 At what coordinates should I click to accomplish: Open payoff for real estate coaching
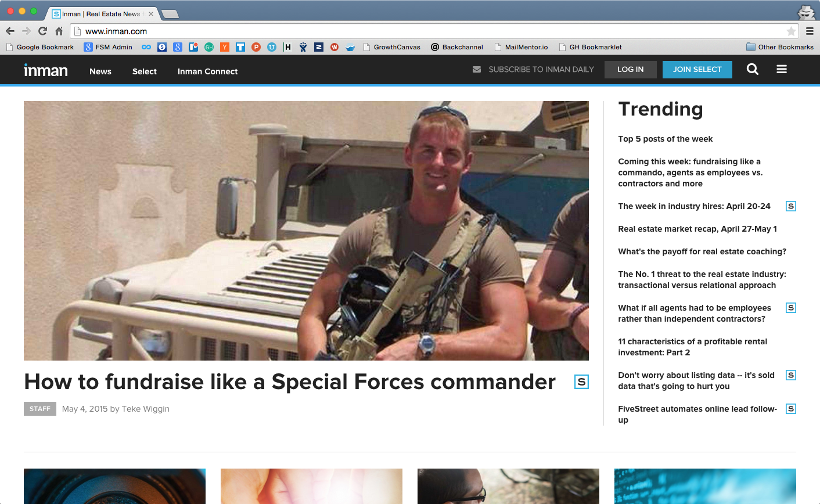[702, 251]
